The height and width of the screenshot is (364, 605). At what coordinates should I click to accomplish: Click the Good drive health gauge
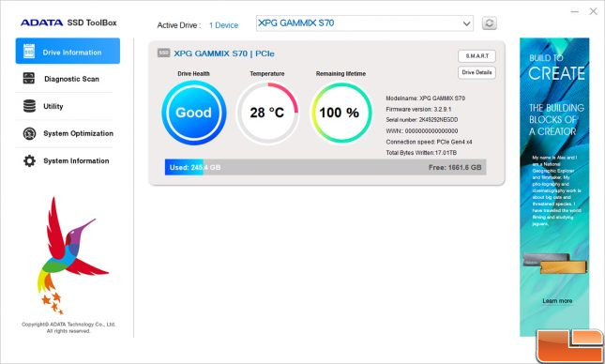pyautogui.click(x=193, y=113)
